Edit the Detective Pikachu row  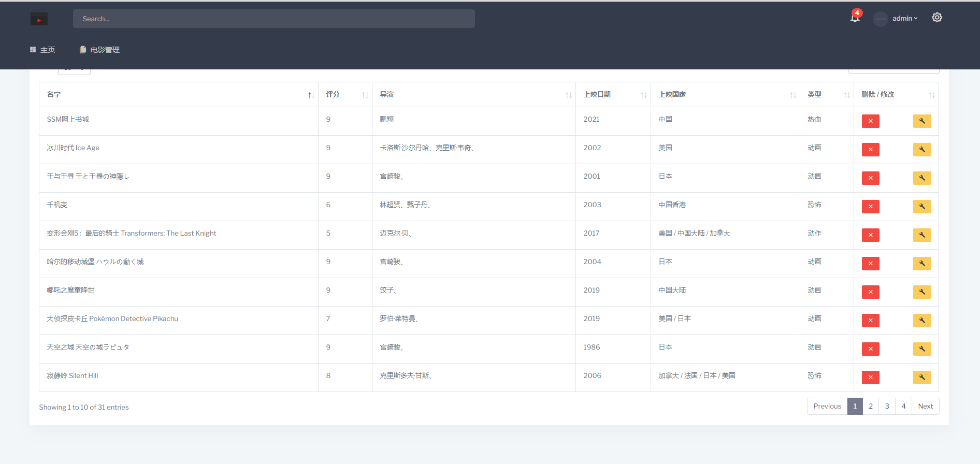click(x=922, y=321)
